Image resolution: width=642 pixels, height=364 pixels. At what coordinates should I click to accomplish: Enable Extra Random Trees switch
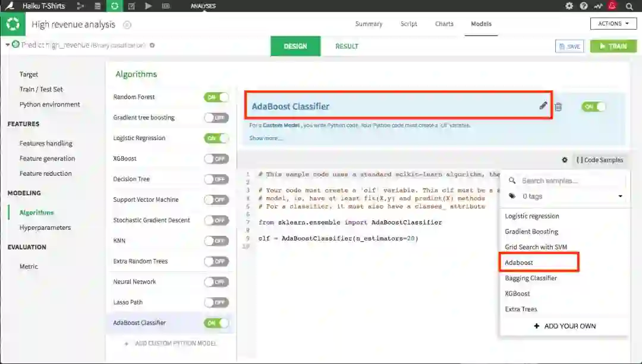(216, 261)
